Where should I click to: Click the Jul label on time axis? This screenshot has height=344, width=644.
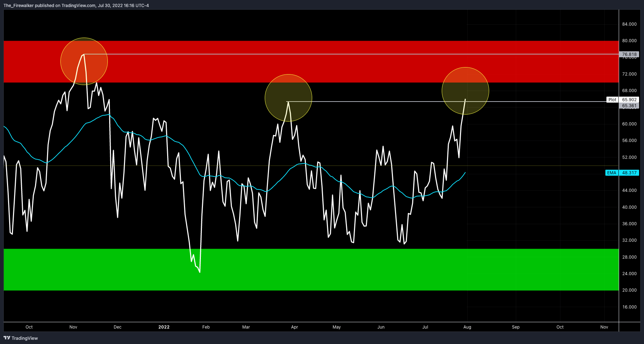coord(425,327)
